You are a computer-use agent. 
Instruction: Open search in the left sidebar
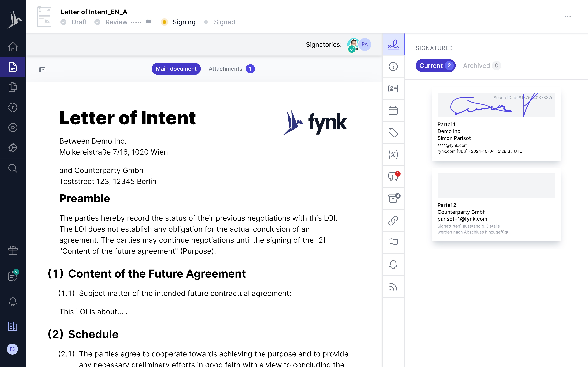(x=13, y=168)
